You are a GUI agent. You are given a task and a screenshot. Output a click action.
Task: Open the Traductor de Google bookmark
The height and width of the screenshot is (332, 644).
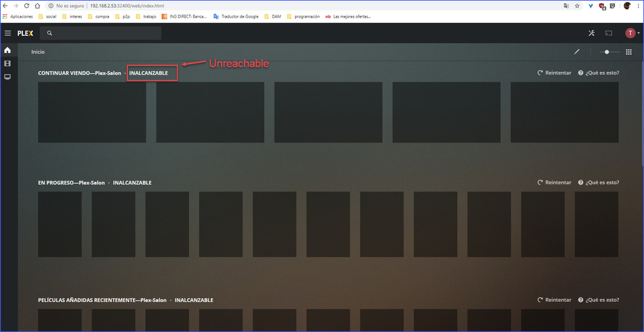coord(236,16)
